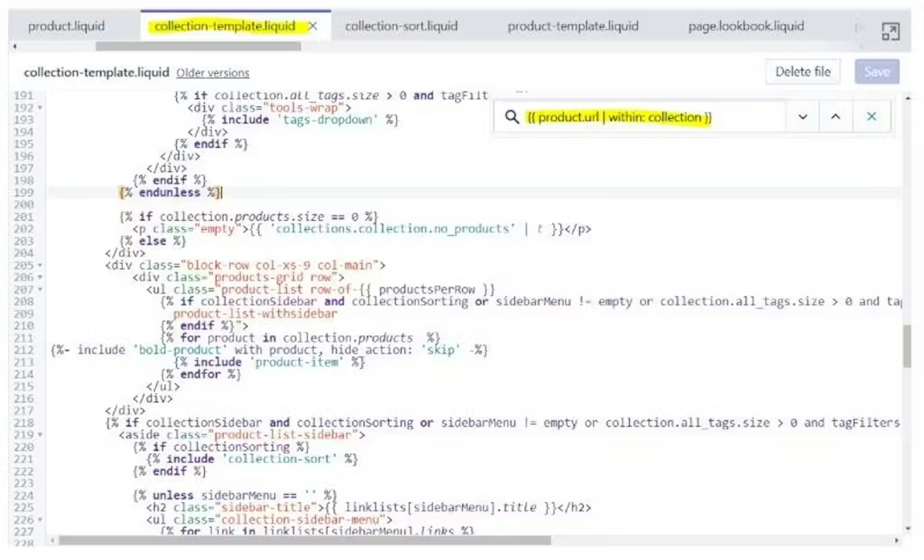
Task: Open the collection-sort.liquid tab
Action: coord(401,26)
